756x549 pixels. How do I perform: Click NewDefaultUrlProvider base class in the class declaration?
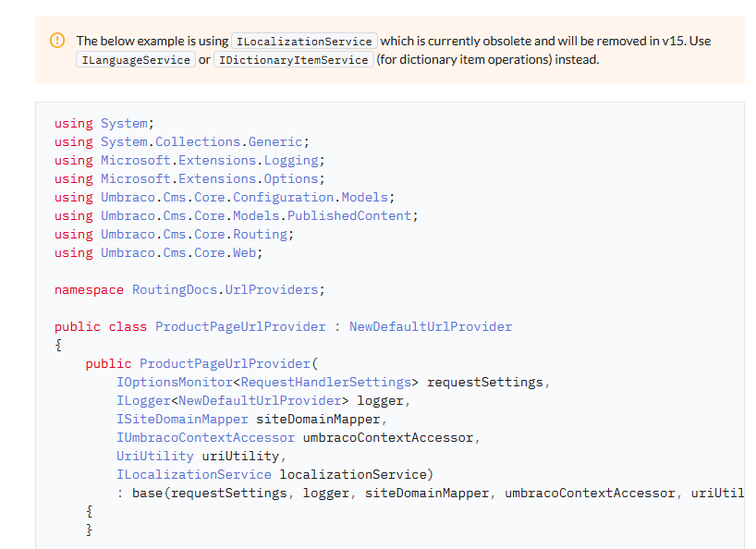tap(430, 326)
